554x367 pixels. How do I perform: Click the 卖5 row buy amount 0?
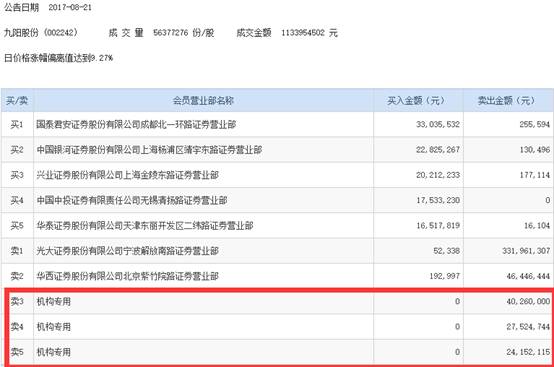[457, 352]
